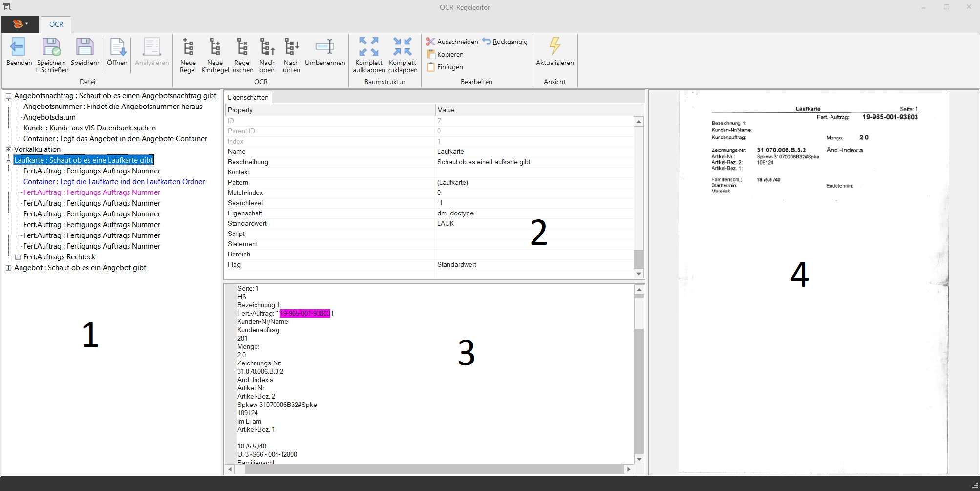Create a Neue Kindregel
Viewport: 980px width, 491px height.
[x=215, y=47]
